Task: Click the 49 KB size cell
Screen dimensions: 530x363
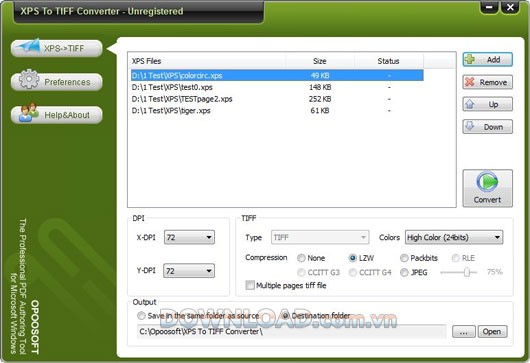Action: (320, 75)
